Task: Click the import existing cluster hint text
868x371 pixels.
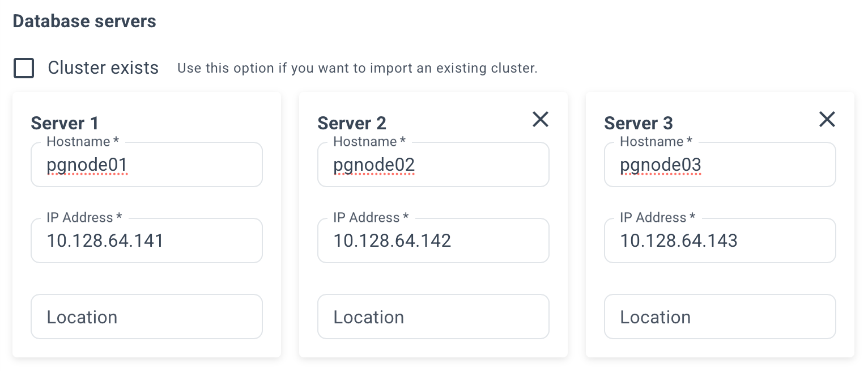Action: tap(358, 69)
